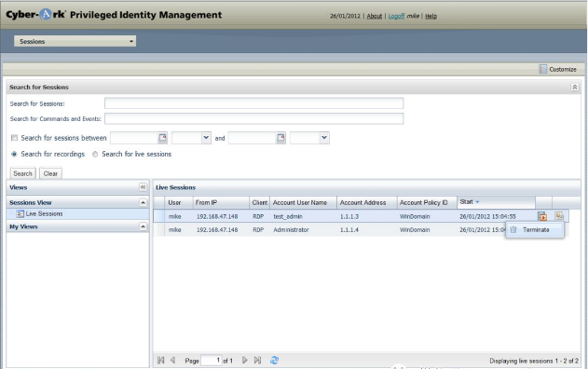Collapse the My Views section
The width and height of the screenshot is (588, 369).
[143, 226]
